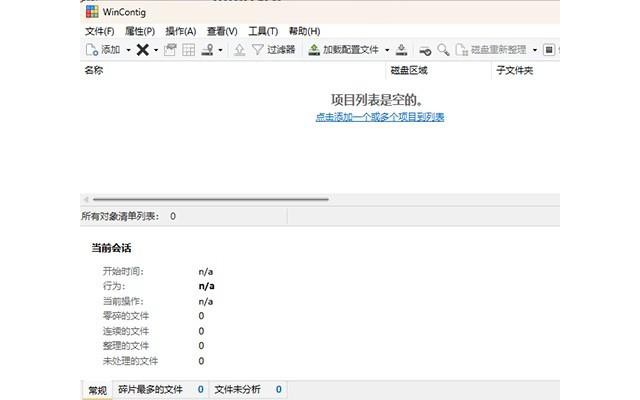
Task: Click the upward arrow icon before 过滤器
Action: pos(239,50)
